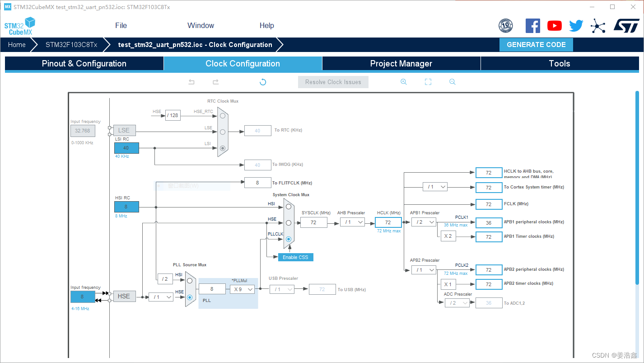Click the fit-to-screen zoom icon
This screenshot has width=644, height=363.
point(428,82)
